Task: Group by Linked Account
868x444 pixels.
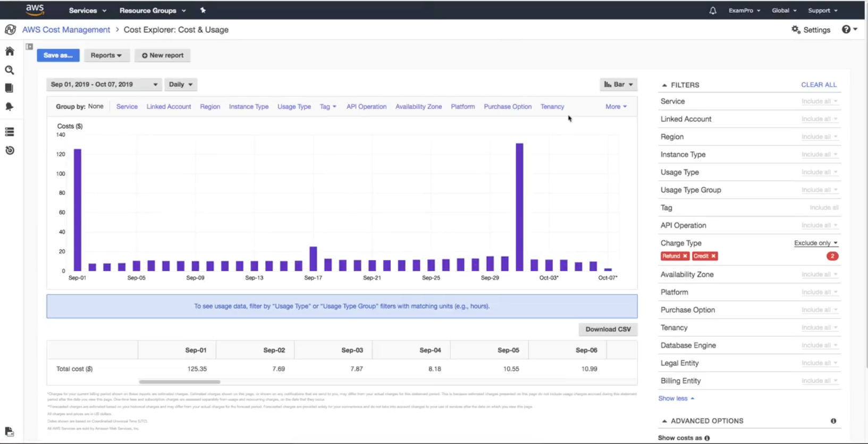Action: tap(168, 107)
